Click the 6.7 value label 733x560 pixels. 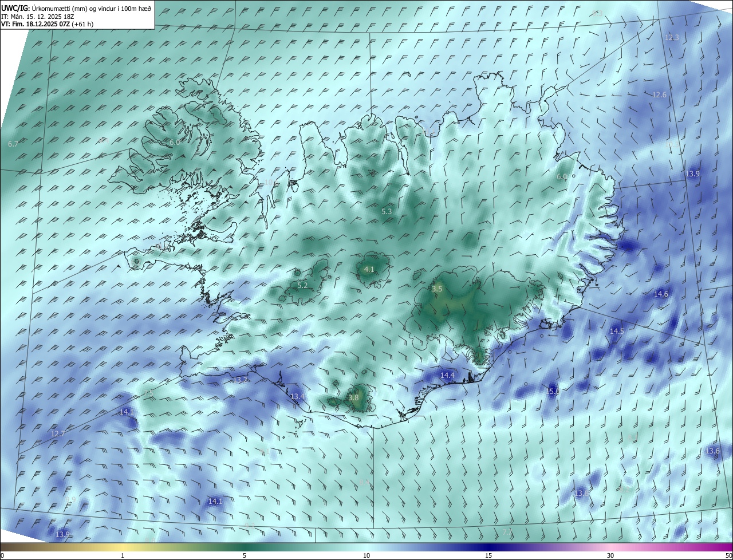tap(13, 144)
